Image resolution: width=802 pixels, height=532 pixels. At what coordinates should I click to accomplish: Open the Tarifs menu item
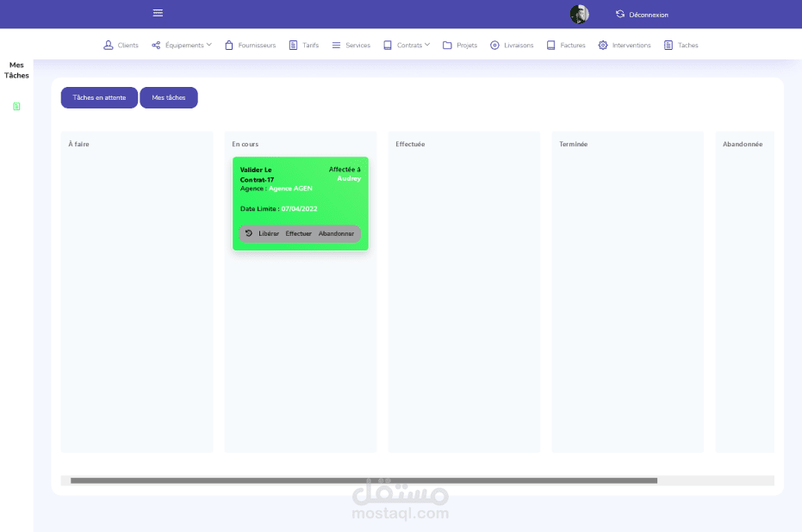point(310,46)
